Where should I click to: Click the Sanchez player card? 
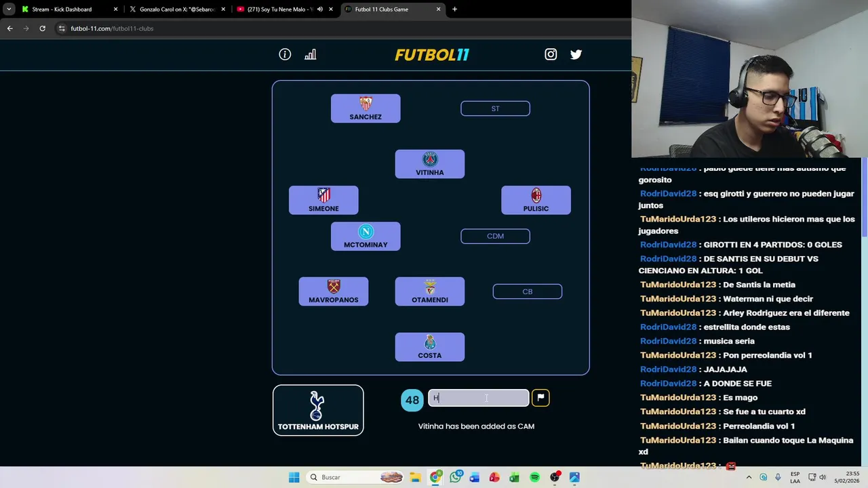pyautogui.click(x=366, y=108)
